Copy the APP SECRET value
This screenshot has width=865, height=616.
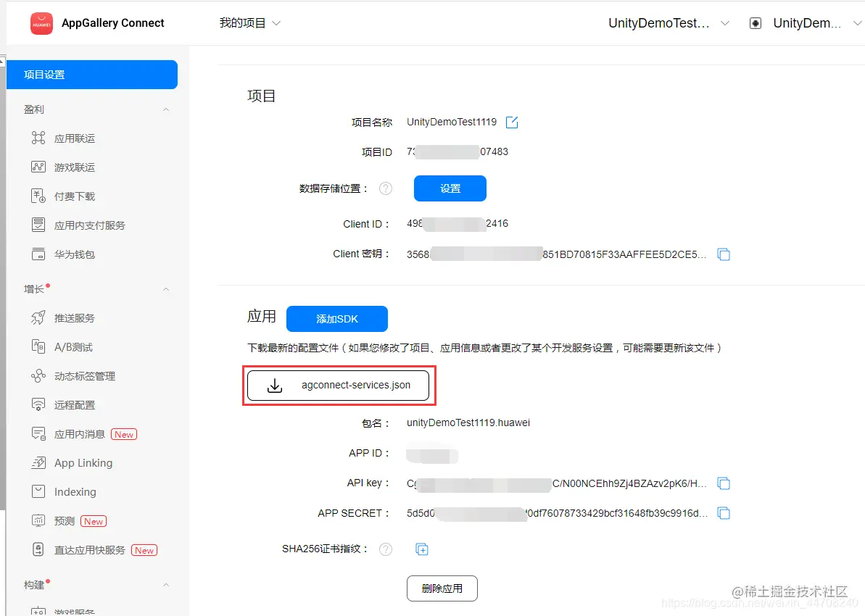pyautogui.click(x=724, y=512)
